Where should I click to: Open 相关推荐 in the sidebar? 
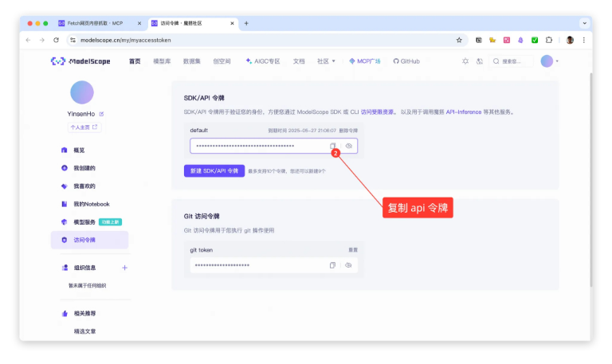(x=84, y=313)
